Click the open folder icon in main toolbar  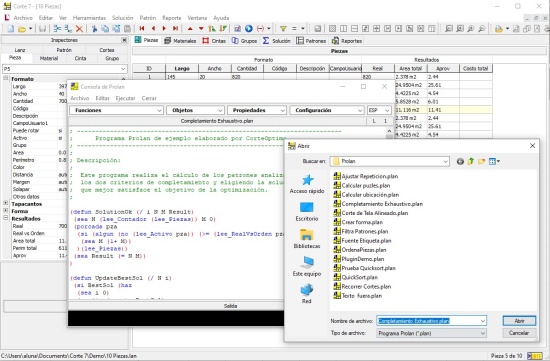[22, 29]
